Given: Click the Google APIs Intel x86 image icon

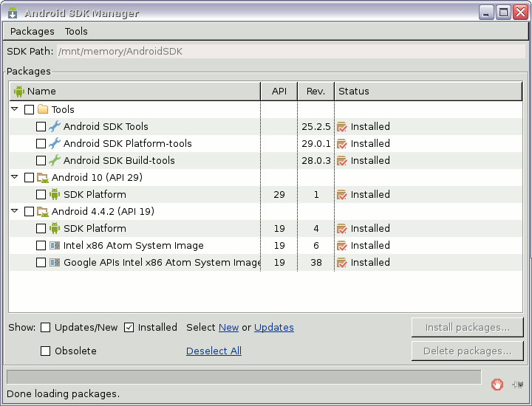Looking at the screenshot, I should 55,262.
